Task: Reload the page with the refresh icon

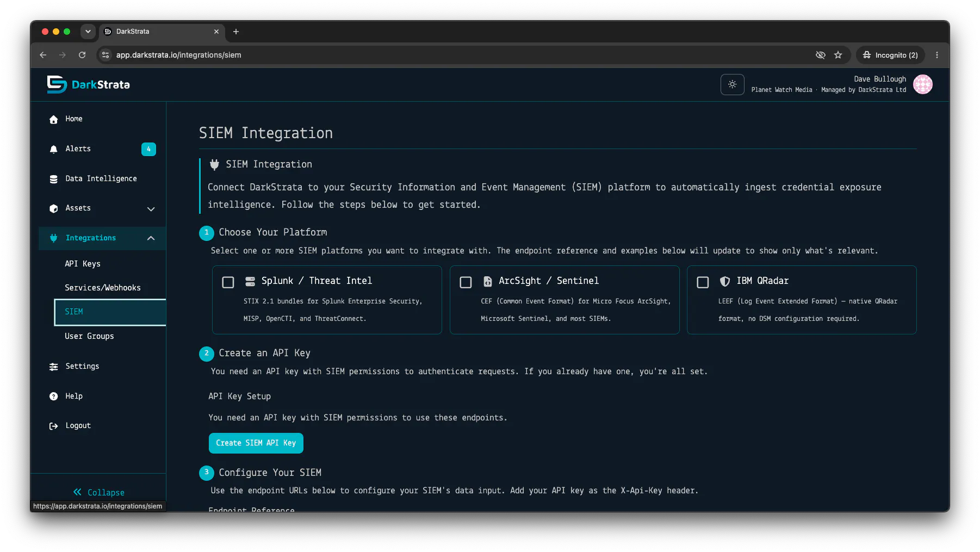Action: tap(82, 55)
